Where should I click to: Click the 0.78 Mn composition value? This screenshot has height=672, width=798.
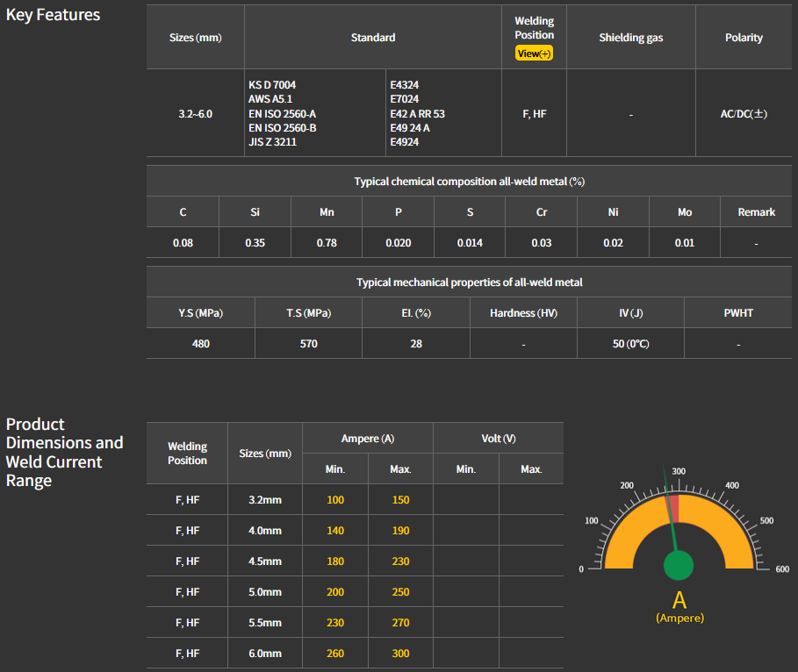tap(327, 243)
